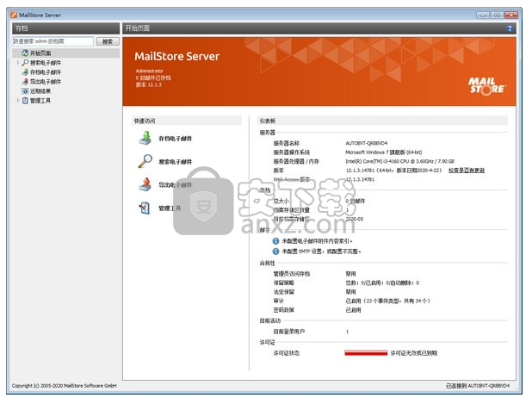This screenshot has width=532, height=404.
Task: Expand the 管理工具 tree node
Action: coord(18,101)
